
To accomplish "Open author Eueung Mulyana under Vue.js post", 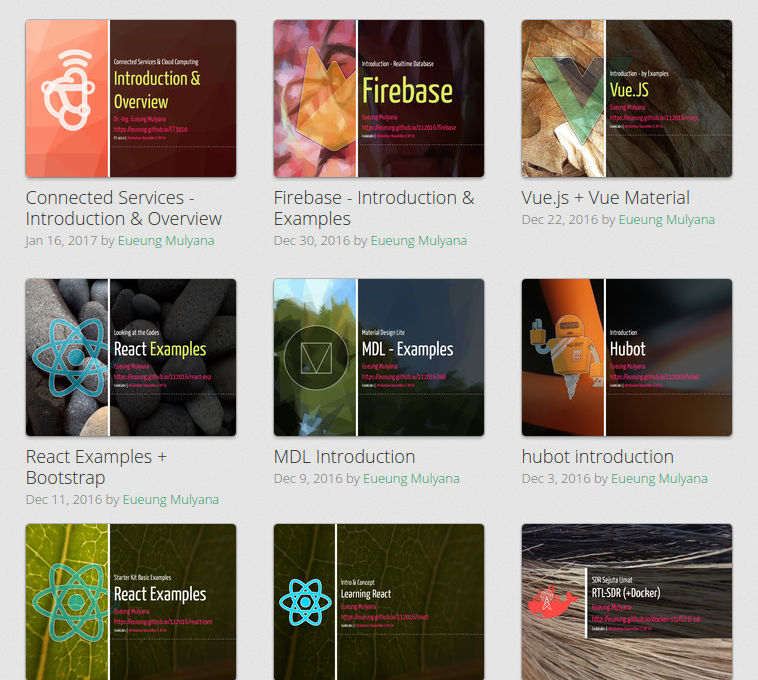I will point(667,220).
